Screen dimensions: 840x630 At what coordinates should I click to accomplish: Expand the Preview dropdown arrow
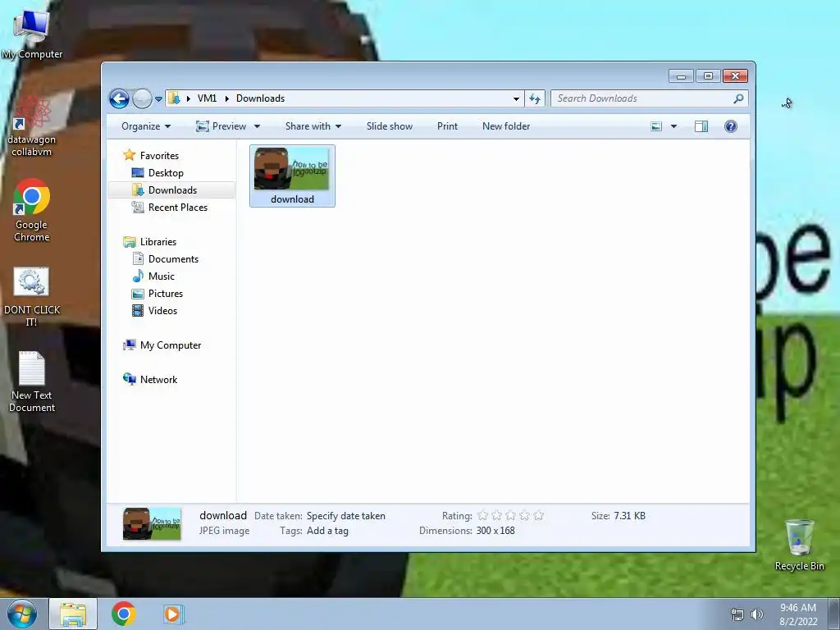click(257, 126)
